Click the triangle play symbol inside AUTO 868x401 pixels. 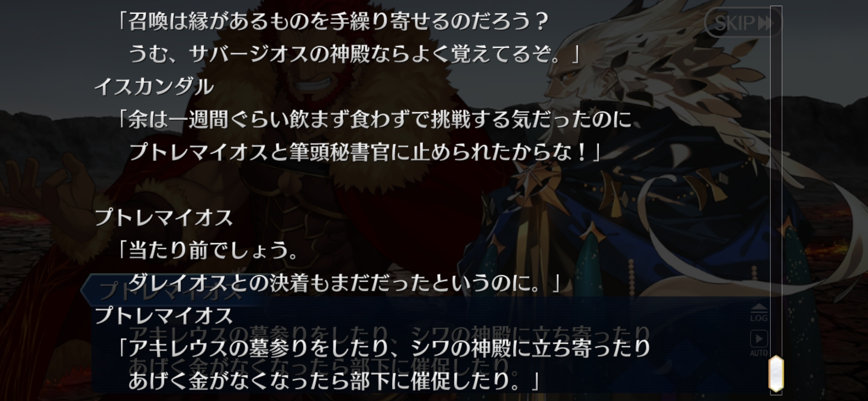click(x=759, y=339)
